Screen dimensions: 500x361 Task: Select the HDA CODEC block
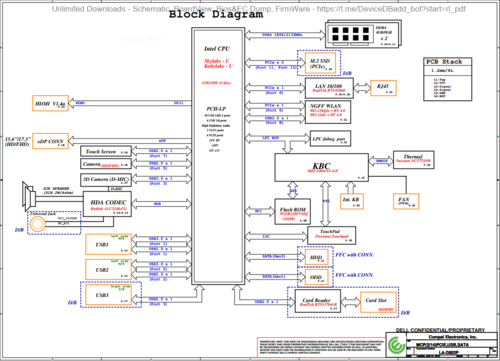point(107,204)
